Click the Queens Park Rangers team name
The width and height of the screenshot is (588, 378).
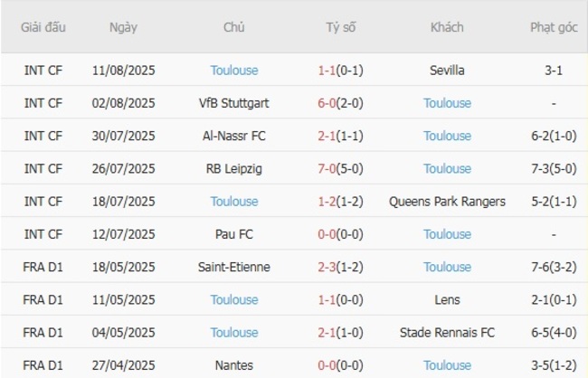click(x=447, y=202)
